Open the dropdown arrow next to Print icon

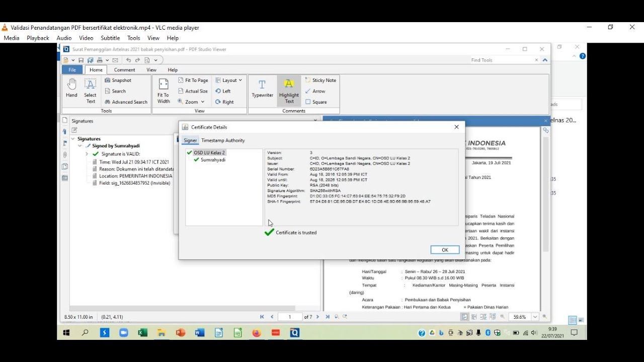[x=107, y=60]
